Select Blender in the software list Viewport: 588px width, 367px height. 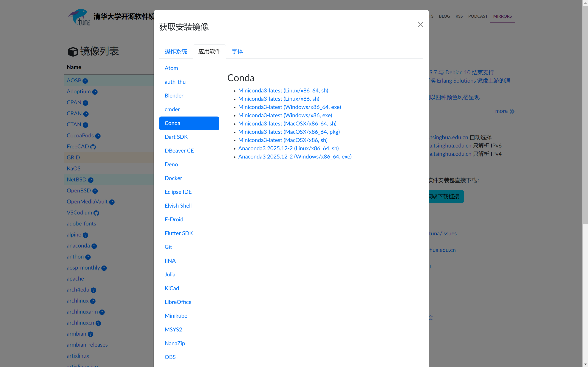click(174, 96)
